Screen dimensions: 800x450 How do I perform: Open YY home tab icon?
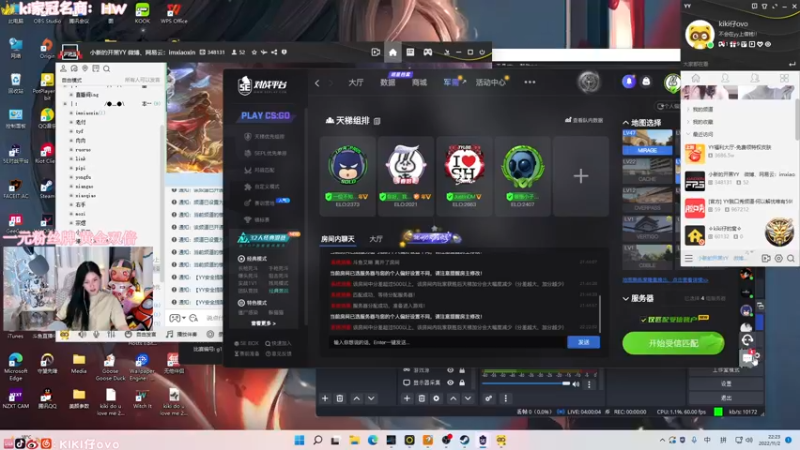click(695, 78)
